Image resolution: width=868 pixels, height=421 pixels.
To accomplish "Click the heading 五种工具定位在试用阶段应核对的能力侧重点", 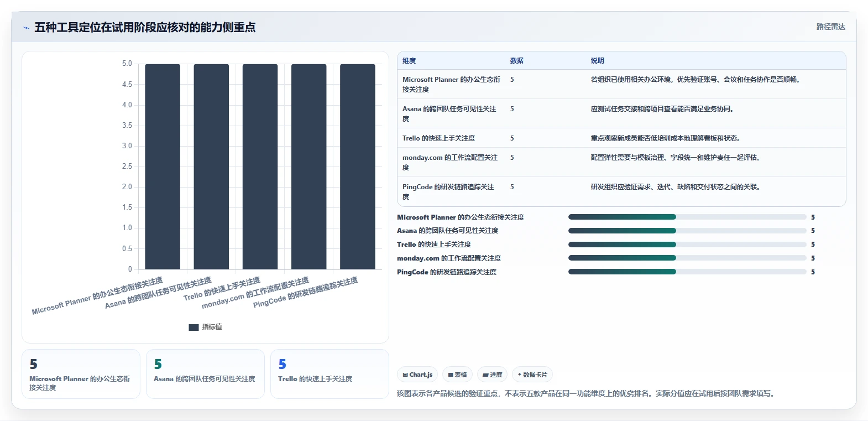I will point(145,28).
